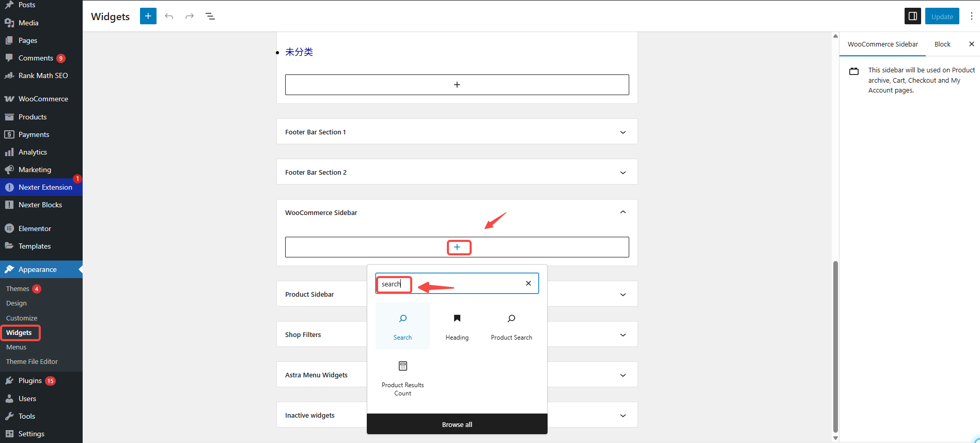Pick the Product Search block
Screen dimensions: 980x443
[x=511, y=326]
